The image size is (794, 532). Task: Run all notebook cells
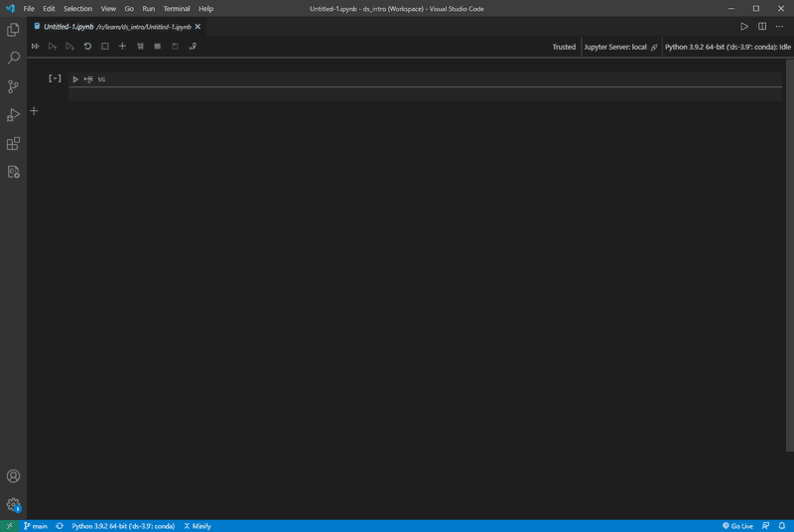(35, 46)
